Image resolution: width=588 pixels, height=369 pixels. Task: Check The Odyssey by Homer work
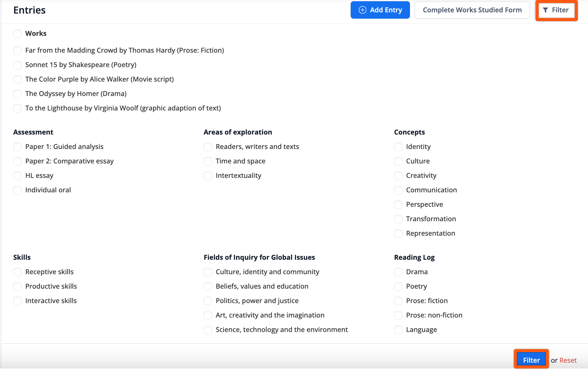pos(17,94)
